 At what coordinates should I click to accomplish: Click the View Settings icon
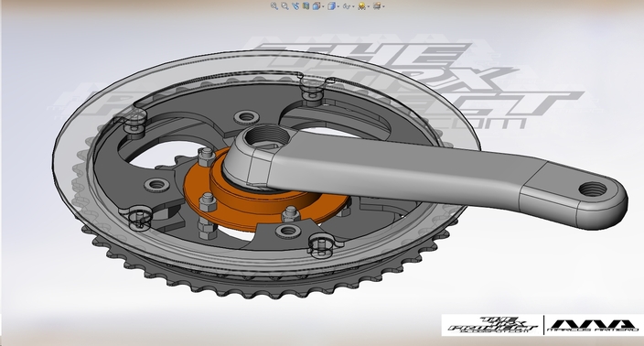click(377, 5)
